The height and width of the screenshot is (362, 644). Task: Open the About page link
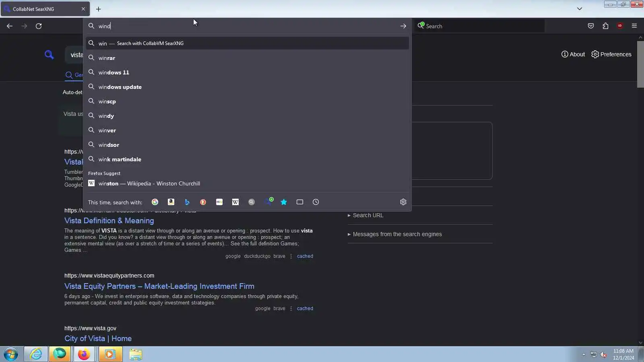573,54
